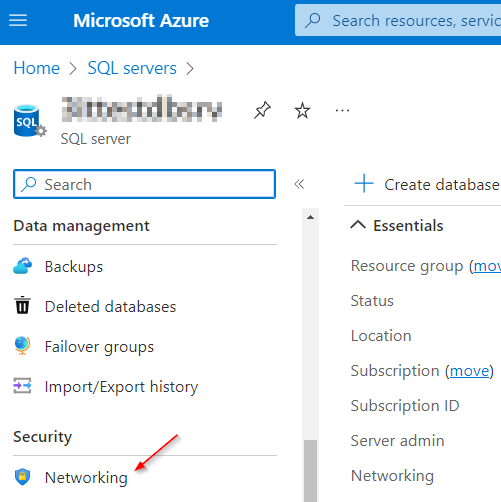Click the Networking label in Essentials
Viewport: 501px width, 502px height.
click(392, 476)
